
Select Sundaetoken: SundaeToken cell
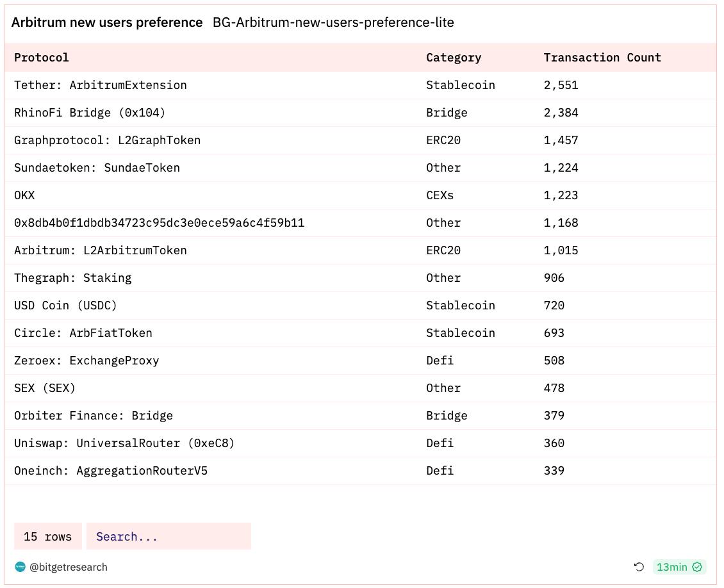click(97, 168)
